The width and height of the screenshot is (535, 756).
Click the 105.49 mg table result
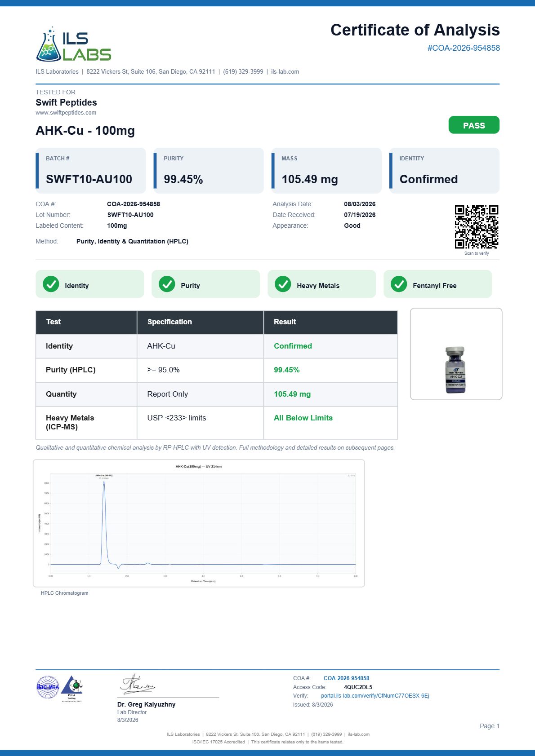[292, 394]
